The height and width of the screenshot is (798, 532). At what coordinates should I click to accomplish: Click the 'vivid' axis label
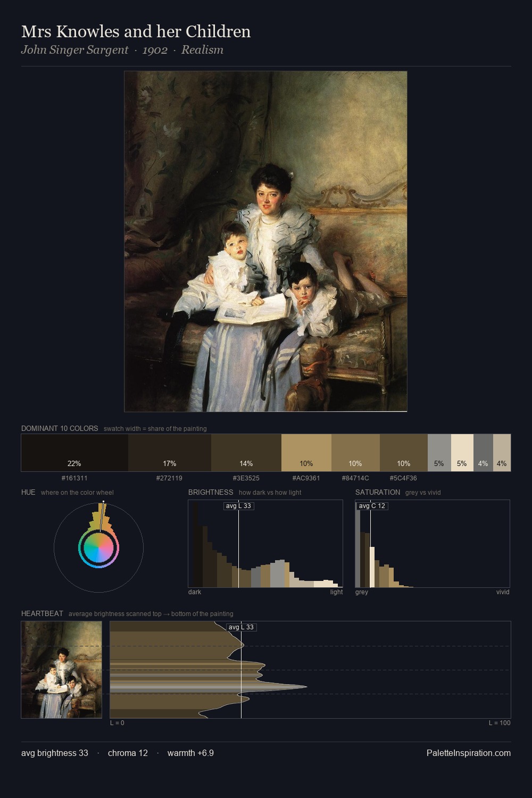[x=503, y=592]
